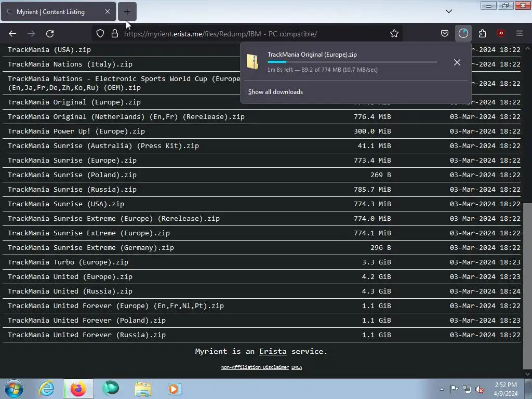Show all downloads

coord(275,92)
